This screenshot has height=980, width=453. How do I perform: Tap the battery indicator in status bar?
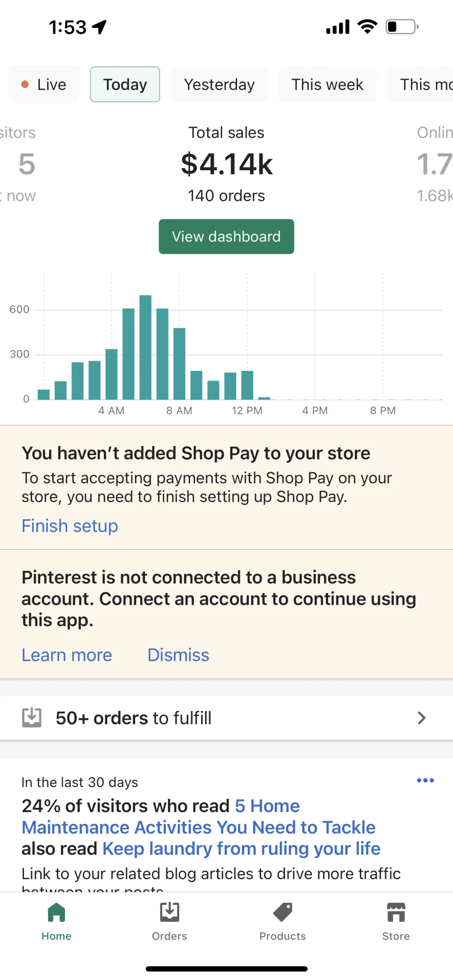402,27
